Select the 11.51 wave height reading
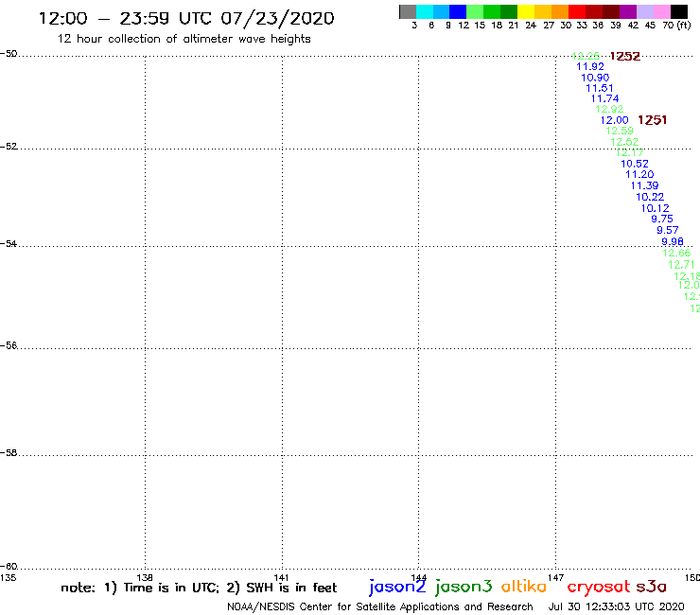Image resolution: width=700 pixels, height=615 pixels. pos(600,88)
